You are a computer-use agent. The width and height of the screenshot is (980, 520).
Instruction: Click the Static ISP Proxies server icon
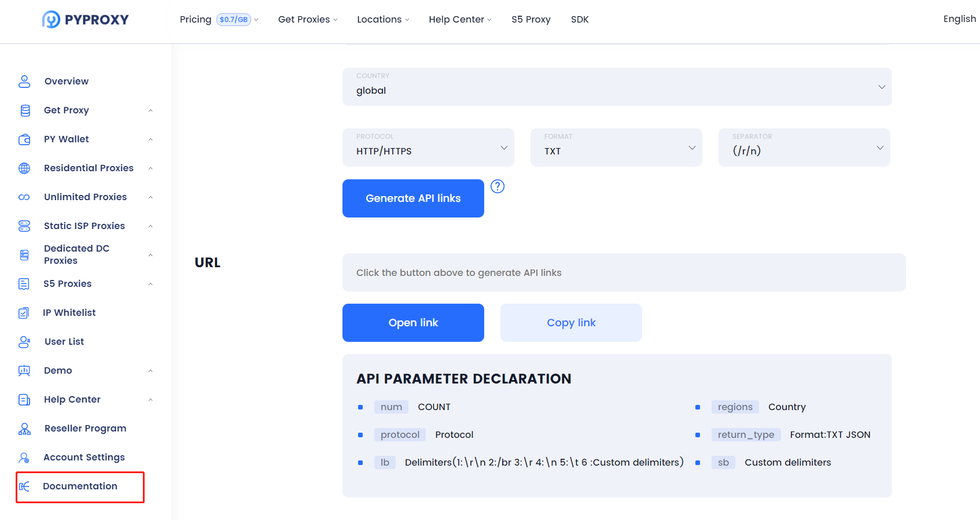click(24, 226)
